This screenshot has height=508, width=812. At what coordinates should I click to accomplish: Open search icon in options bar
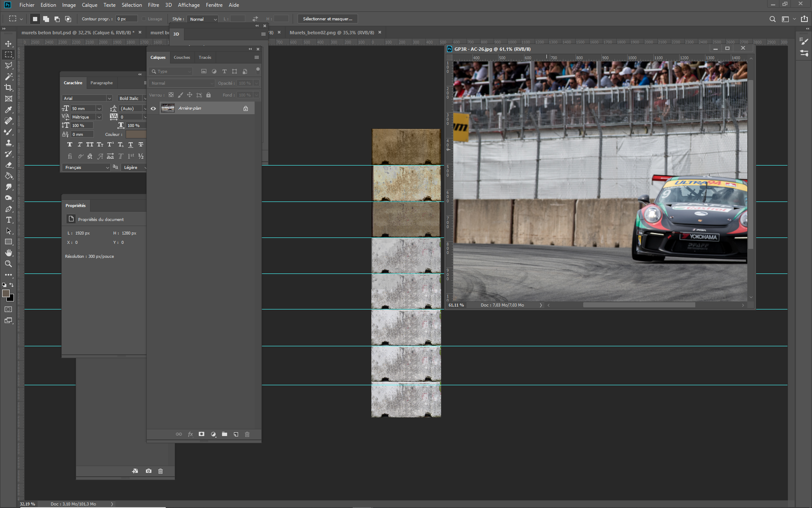[x=772, y=19]
